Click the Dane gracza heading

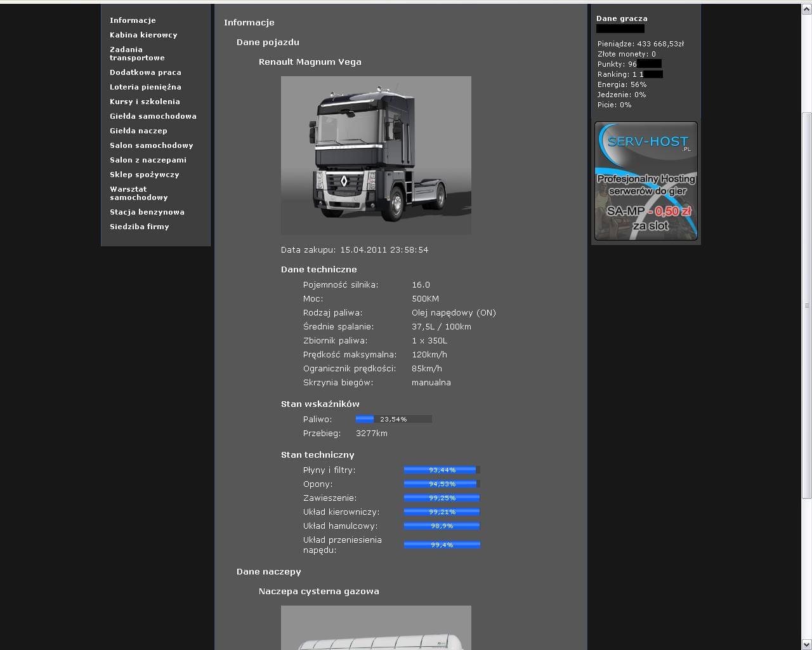(x=622, y=18)
